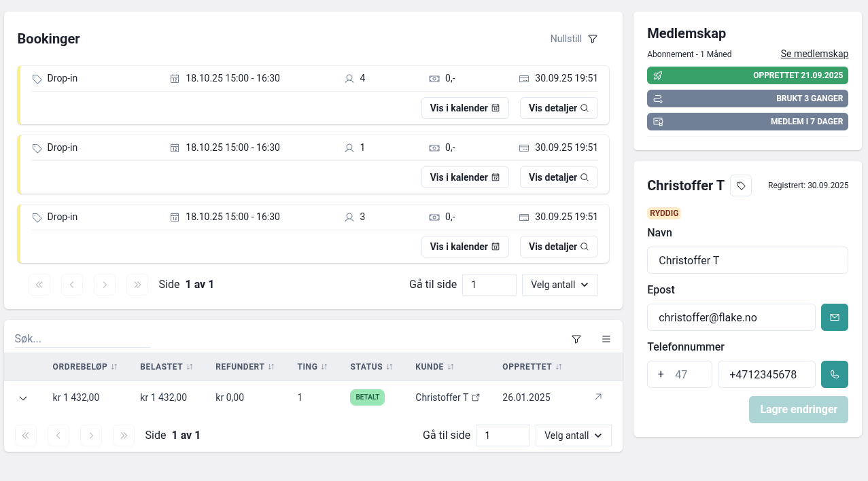
Task: Click the bookings filter funnel icon
Action: (592, 39)
